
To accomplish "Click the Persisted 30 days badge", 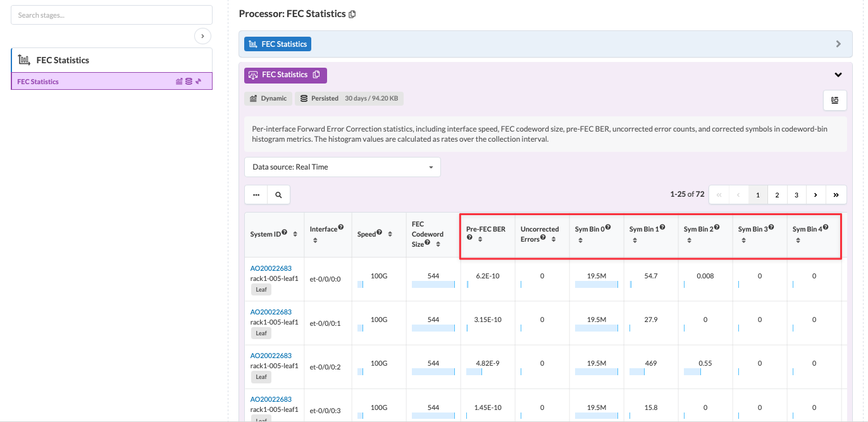I will tap(349, 99).
